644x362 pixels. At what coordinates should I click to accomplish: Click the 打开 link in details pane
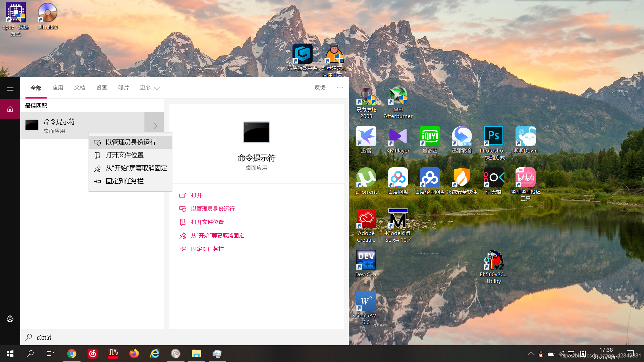click(x=197, y=195)
